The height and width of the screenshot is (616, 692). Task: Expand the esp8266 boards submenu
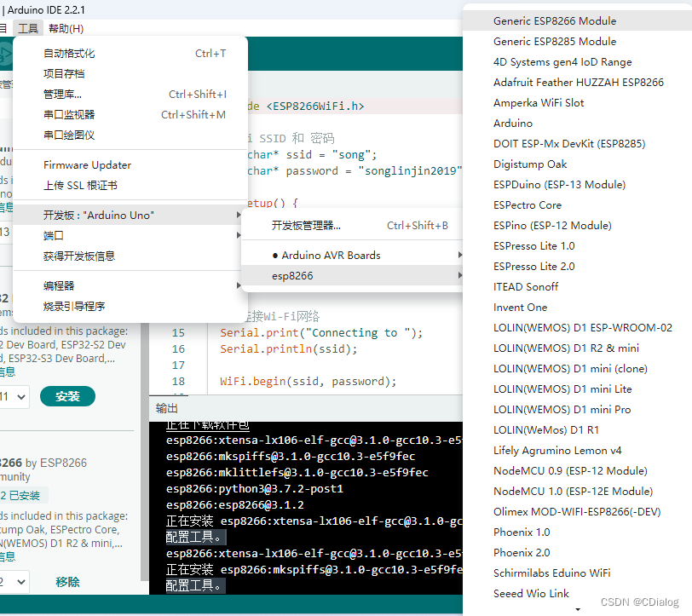[x=353, y=276]
